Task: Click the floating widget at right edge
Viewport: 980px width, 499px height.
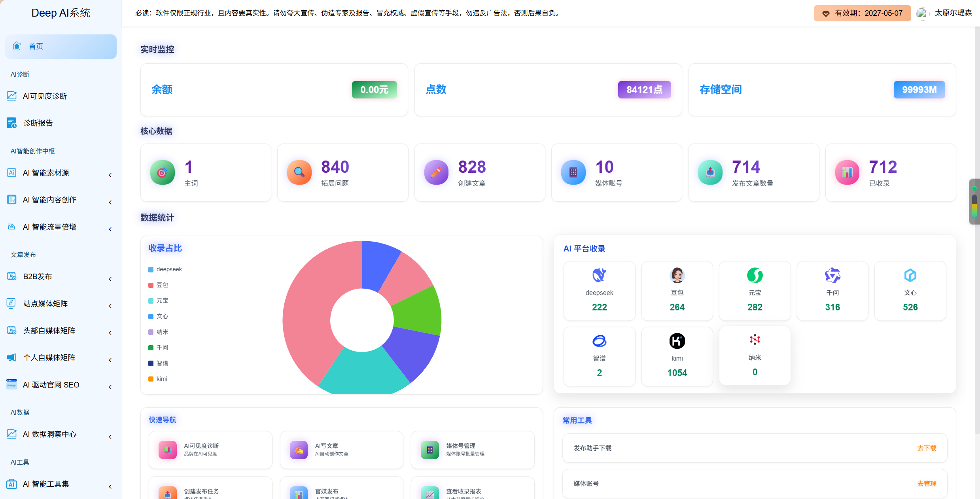Action: coord(974,202)
